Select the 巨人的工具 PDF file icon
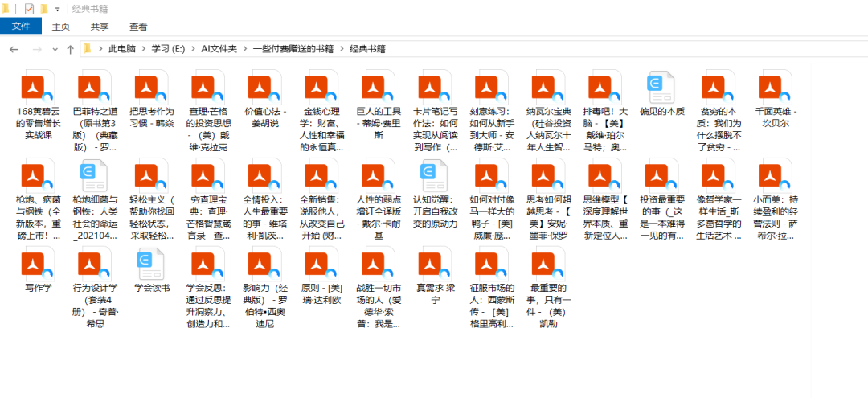This screenshot has width=868, height=398. pos(378,87)
